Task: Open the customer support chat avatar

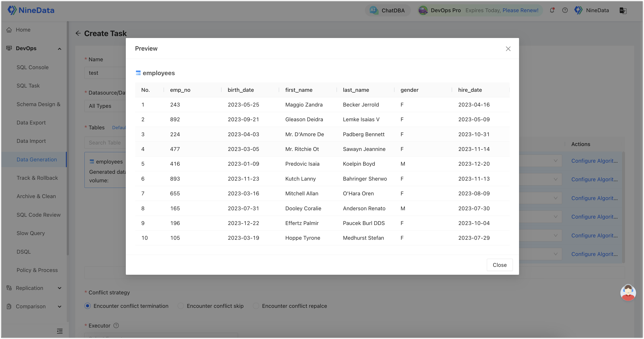Action: pos(628,292)
